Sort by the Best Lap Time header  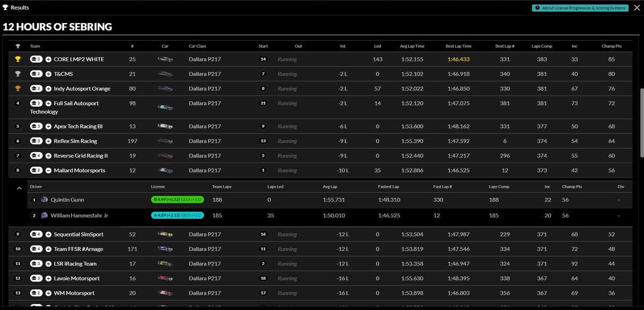459,46
